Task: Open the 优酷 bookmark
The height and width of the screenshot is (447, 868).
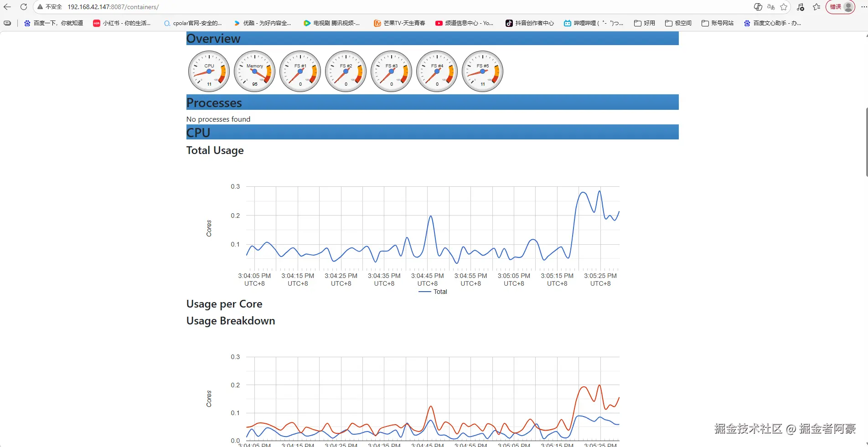Action: (263, 23)
